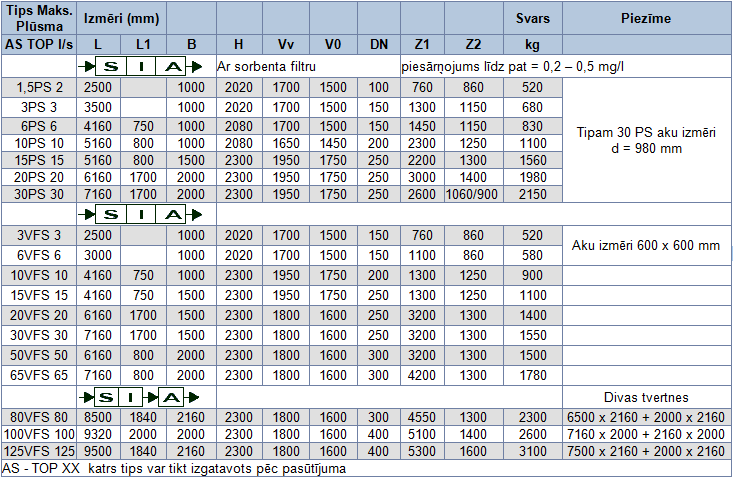Image resolution: width=733 pixels, height=487 pixels.
Task: Select row label '20VFS 20'
Action: click(x=39, y=315)
